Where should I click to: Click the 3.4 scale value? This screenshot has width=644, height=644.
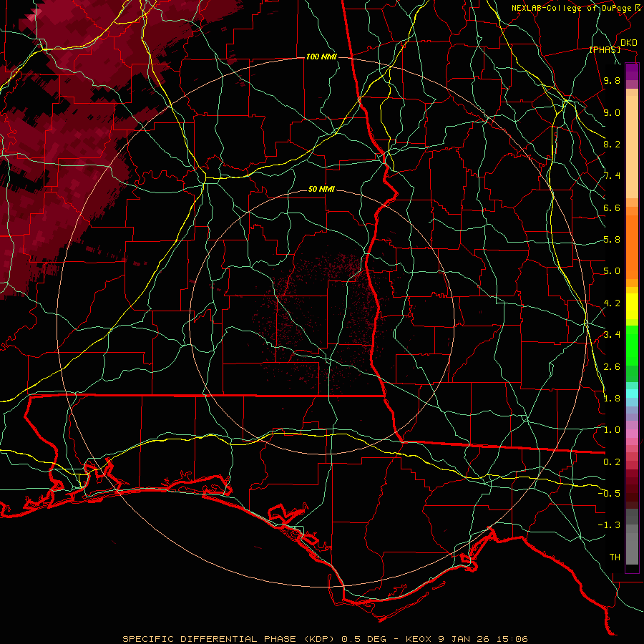point(612,335)
